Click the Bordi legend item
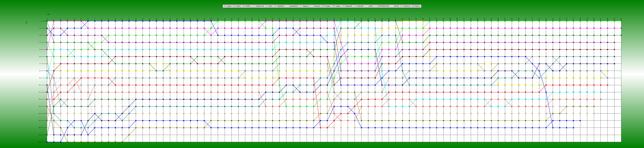The image size is (644, 148). 270,6
